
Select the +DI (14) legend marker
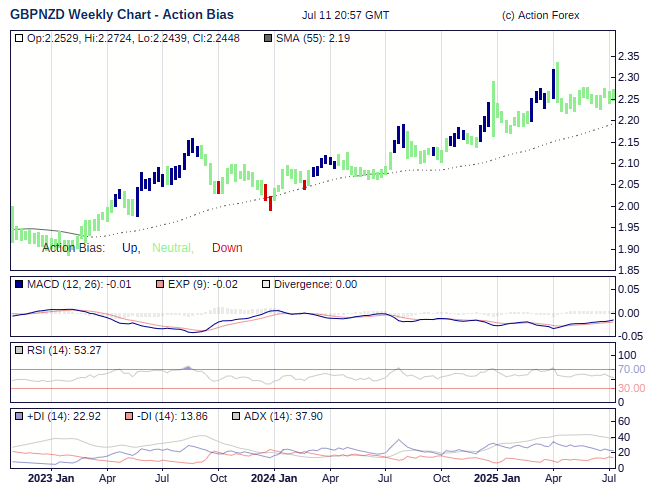click(19, 415)
